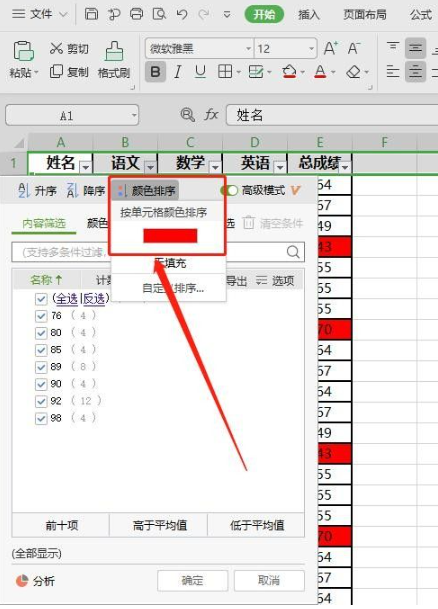The height and width of the screenshot is (609, 438).
Task: Expand the A1 name box dropdown
Action: click(x=134, y=115)
